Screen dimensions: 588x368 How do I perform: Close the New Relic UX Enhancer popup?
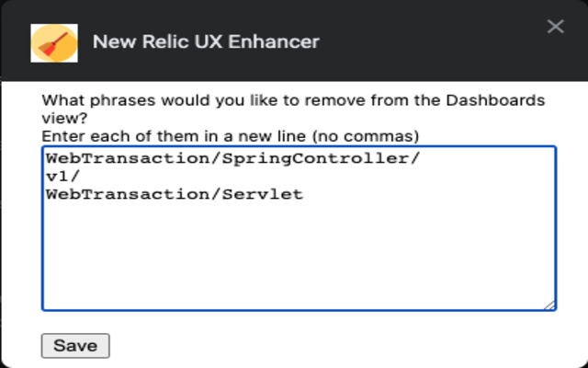point(555,27)
